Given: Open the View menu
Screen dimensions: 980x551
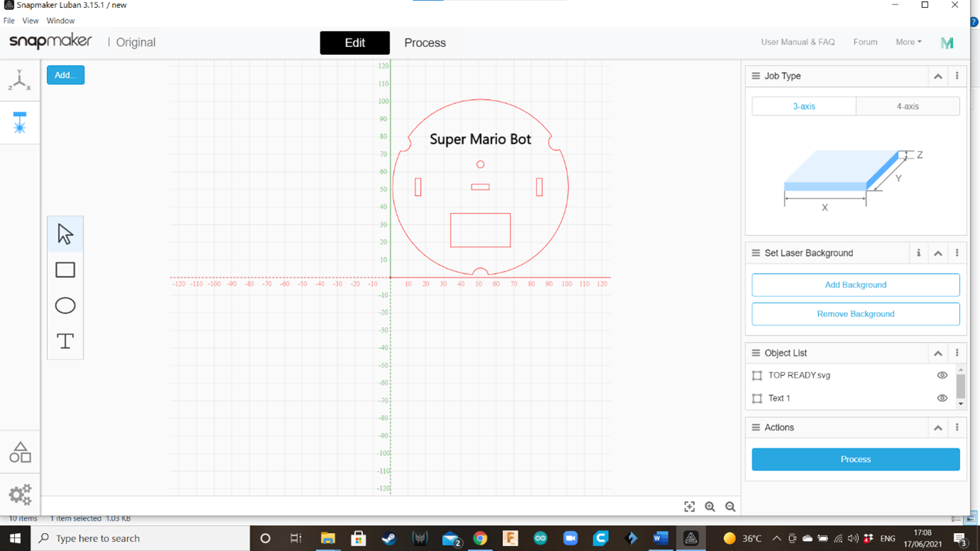Looking at the screenshot, I should 30,21.
